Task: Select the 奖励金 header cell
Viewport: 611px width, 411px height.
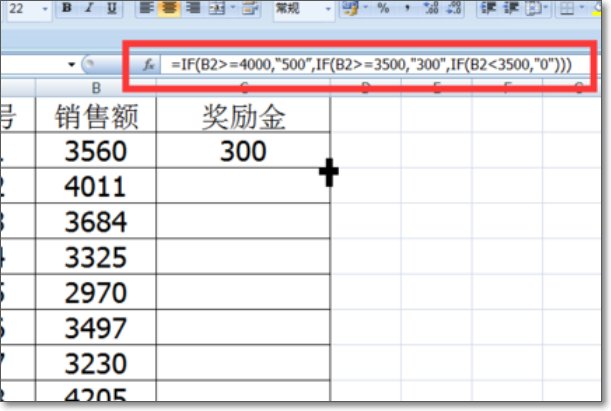Action: (x=243, y=115)
